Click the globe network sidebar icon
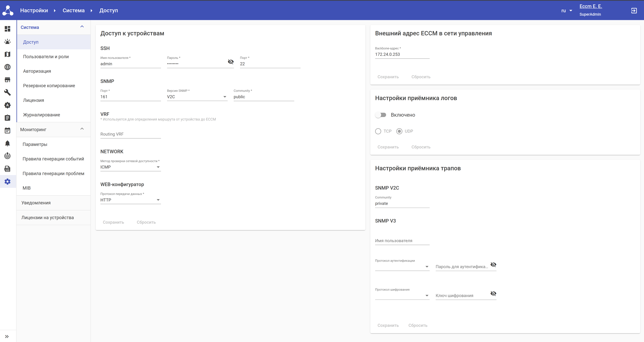 click(8, 67)
